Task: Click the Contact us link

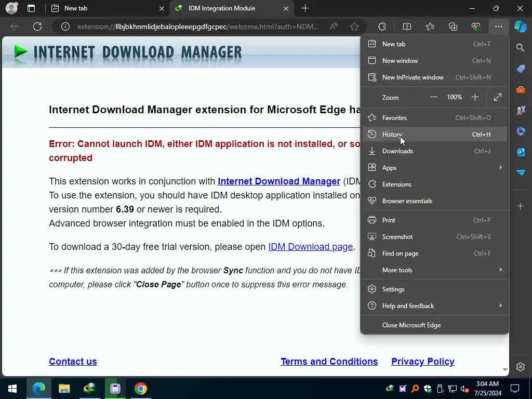Action: (x=73, y=362)
